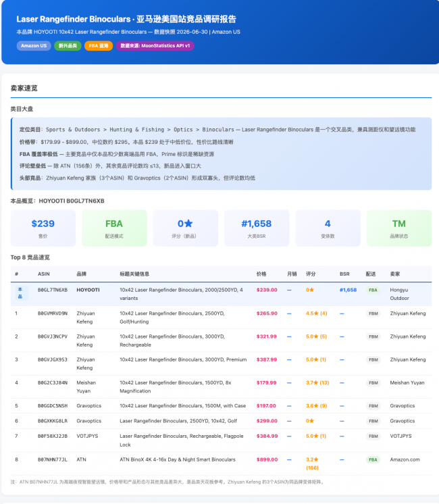This screenshot has width=439, height=504.
Task: Click the TM 品牌状态 card
Action: point(399,228)
